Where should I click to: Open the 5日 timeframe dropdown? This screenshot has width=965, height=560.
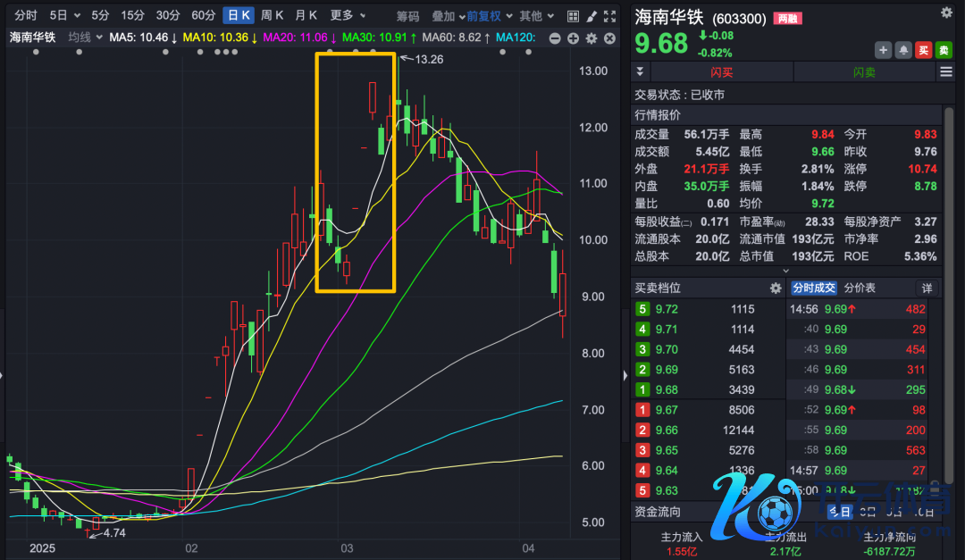point(64,15)
